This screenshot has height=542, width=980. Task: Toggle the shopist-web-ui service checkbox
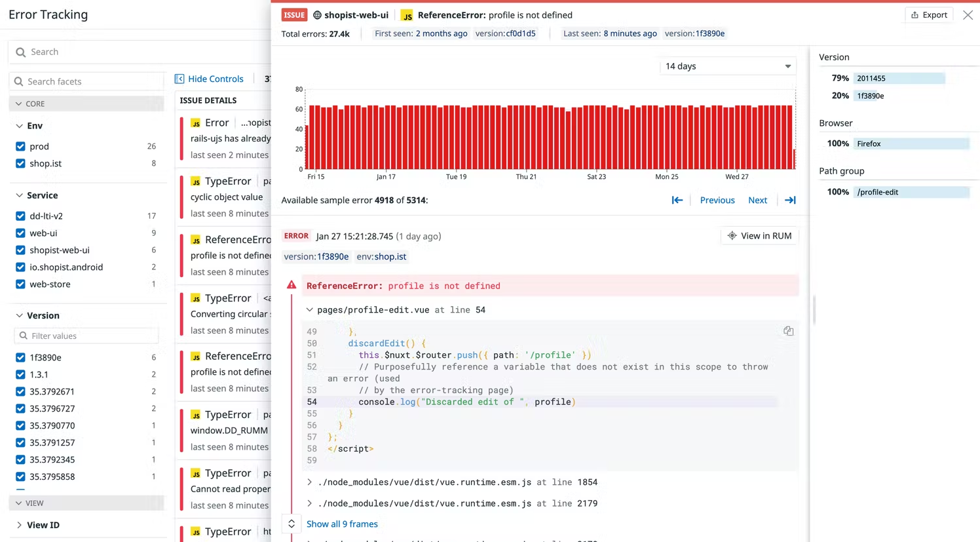[20, 250]
